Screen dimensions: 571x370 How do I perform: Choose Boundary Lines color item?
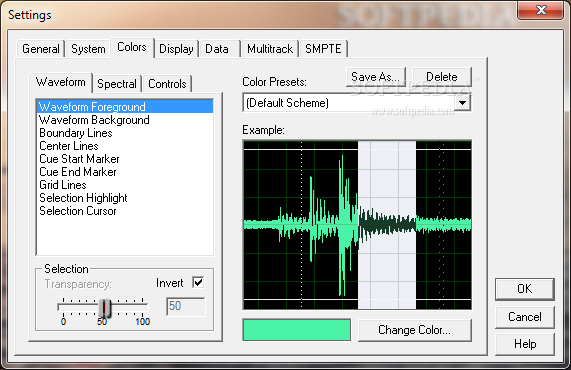(x=125, y=133)
